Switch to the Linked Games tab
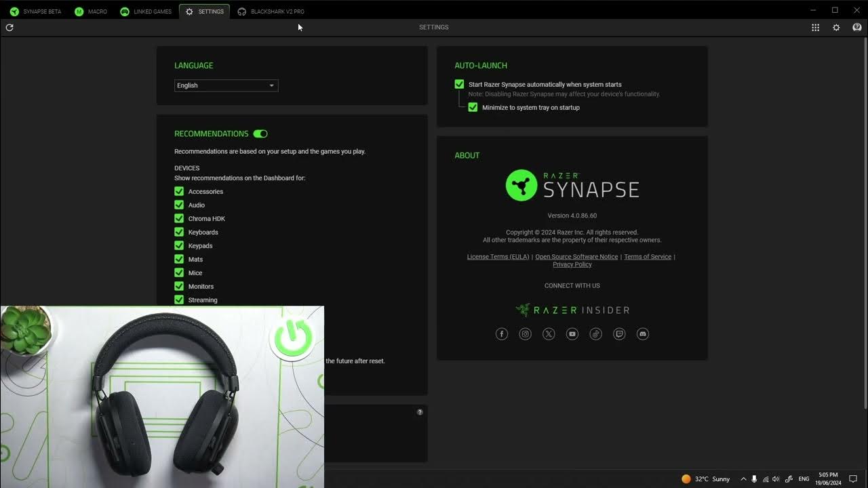The image size is (868, 488). (146, 12)
